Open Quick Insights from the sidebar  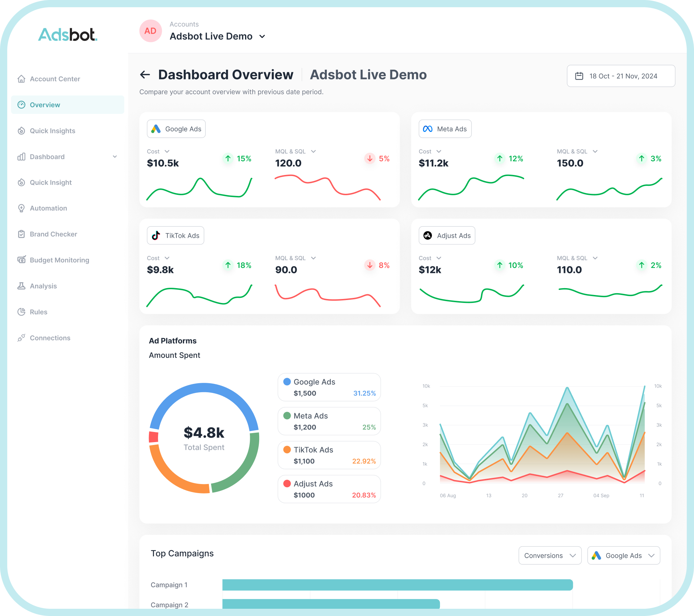(x=52, y=131)
